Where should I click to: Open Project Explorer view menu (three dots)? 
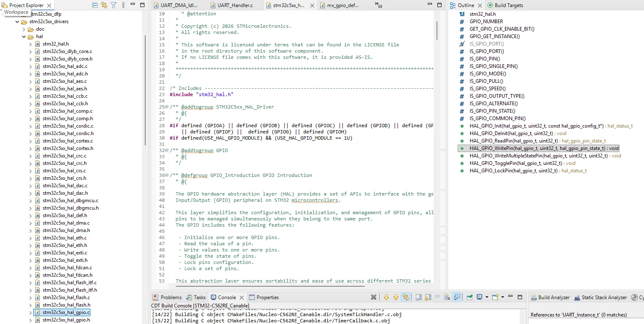click(x=123, y=5)
